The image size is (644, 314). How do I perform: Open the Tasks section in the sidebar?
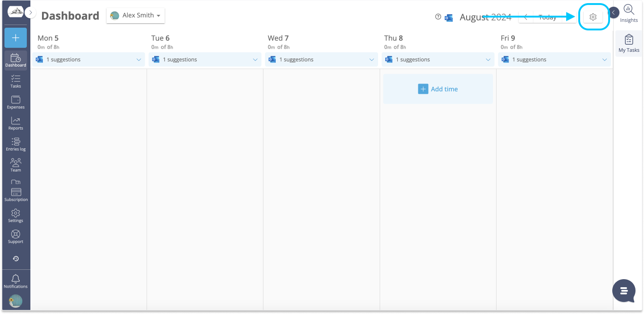tap(16, 80)
